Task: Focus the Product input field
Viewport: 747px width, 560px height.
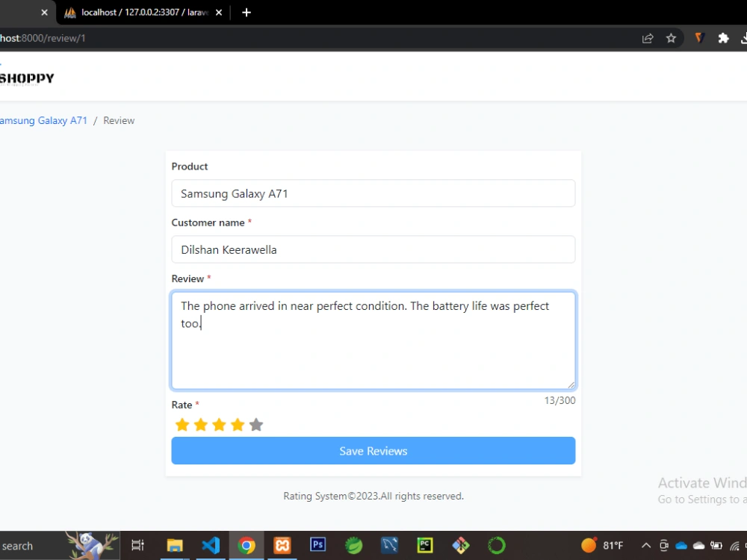Action: click(373, 193)
